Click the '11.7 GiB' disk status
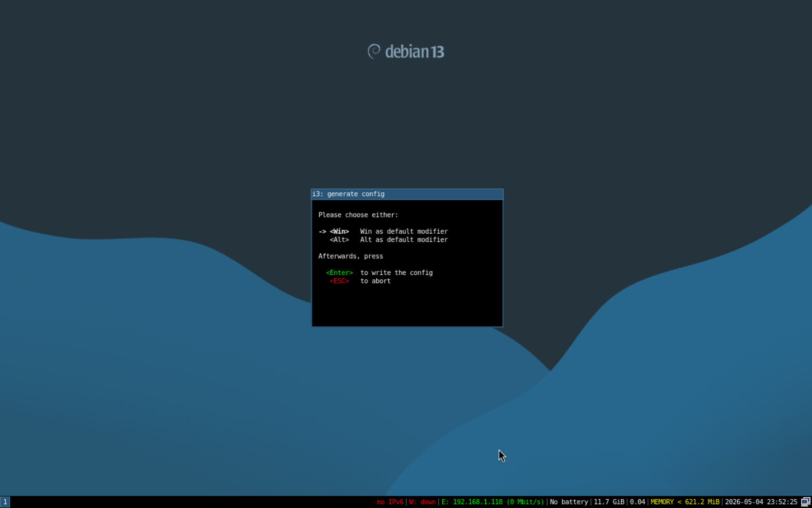 pyautogui.click(x=609, y=502)
